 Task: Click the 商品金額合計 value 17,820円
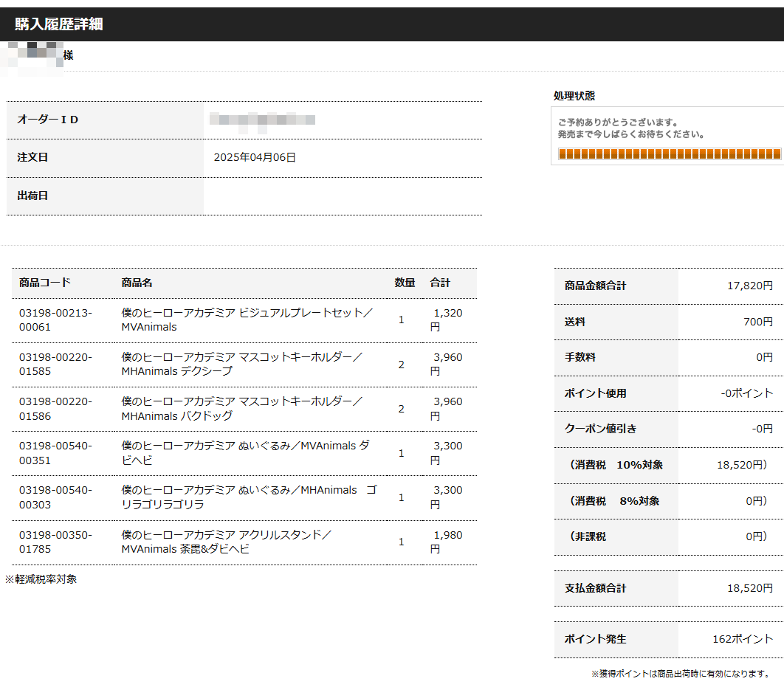coord(749,286)
